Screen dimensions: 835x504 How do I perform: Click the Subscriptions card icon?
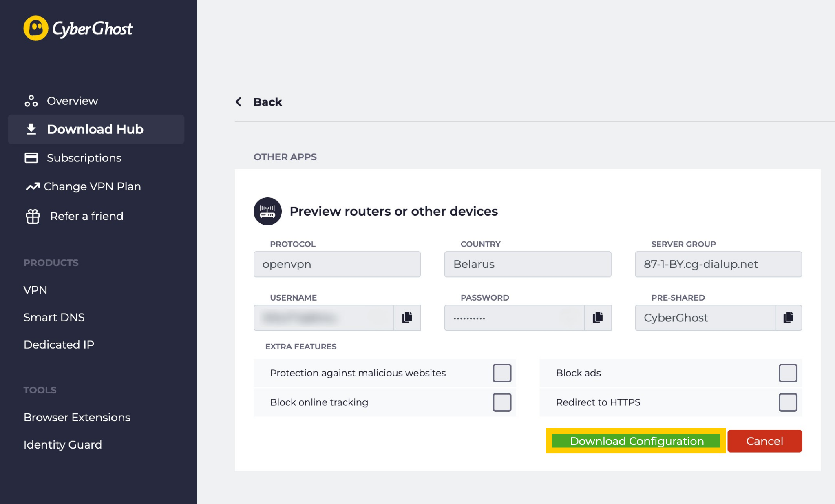(x=31, y=158)
